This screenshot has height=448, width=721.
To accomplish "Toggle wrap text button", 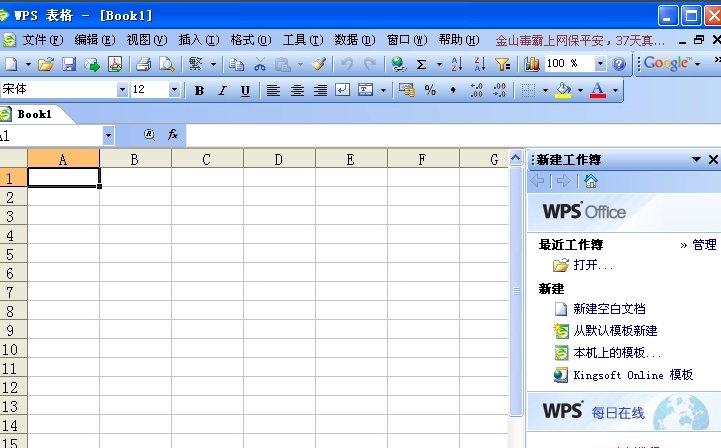I will 343,90.
